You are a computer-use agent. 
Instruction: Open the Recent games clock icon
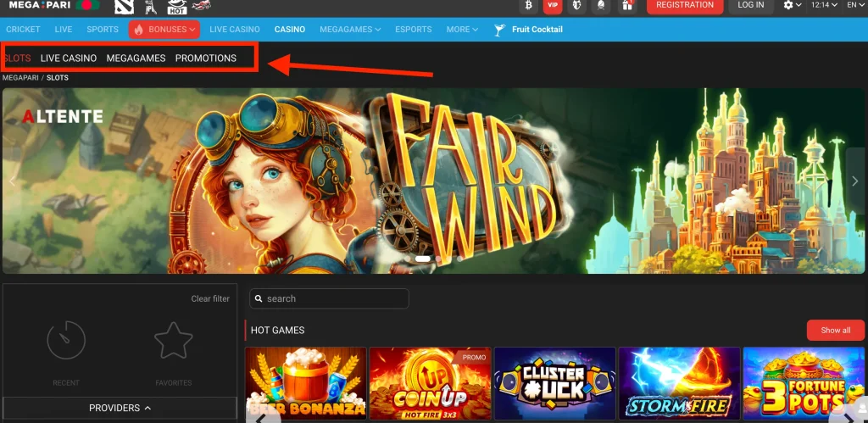click(x=66, y=340)
